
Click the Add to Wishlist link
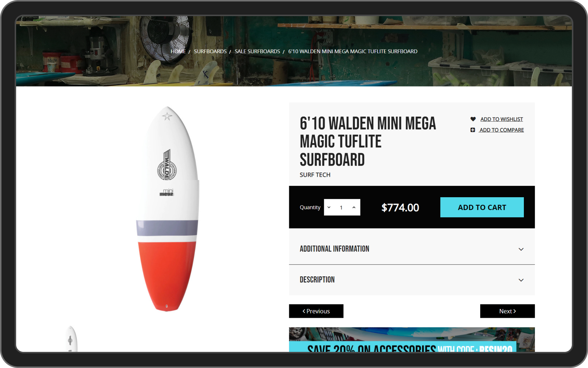[501, 119]
